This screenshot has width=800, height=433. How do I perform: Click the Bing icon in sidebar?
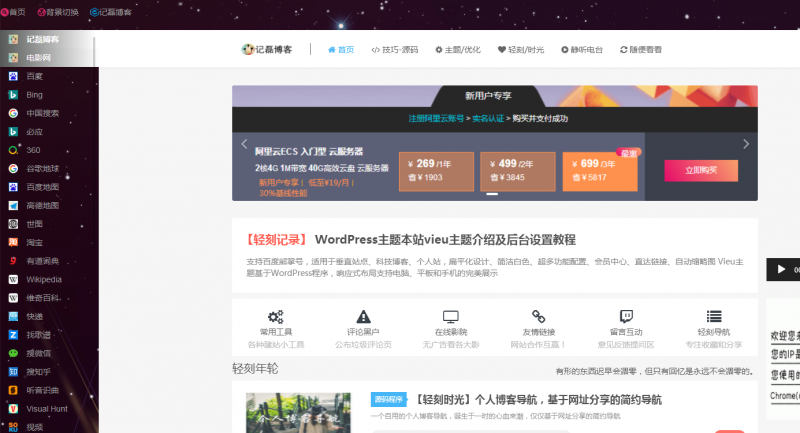13,94
